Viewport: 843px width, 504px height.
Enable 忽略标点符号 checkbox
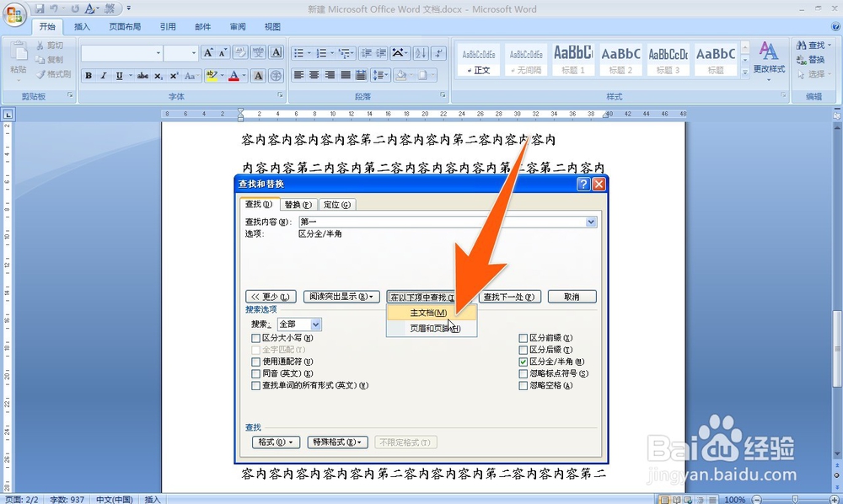point(524,374)
